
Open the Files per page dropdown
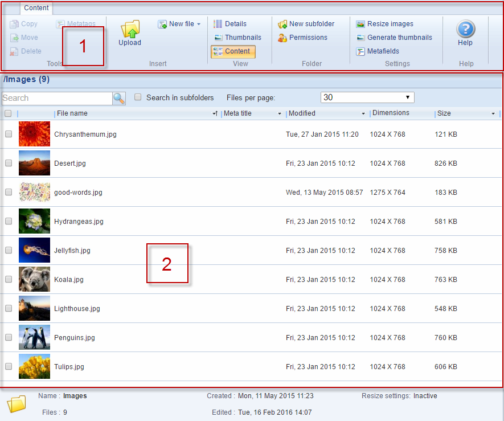click(367, 97)
